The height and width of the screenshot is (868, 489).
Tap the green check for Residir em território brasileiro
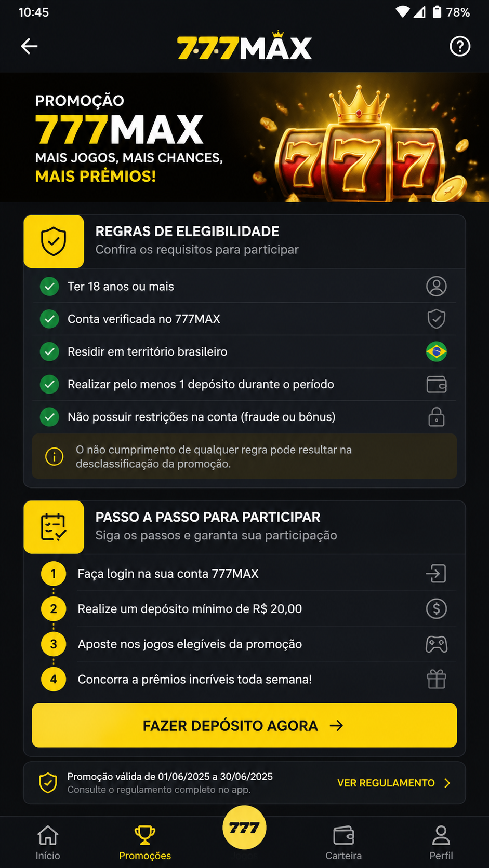(49, 351)
